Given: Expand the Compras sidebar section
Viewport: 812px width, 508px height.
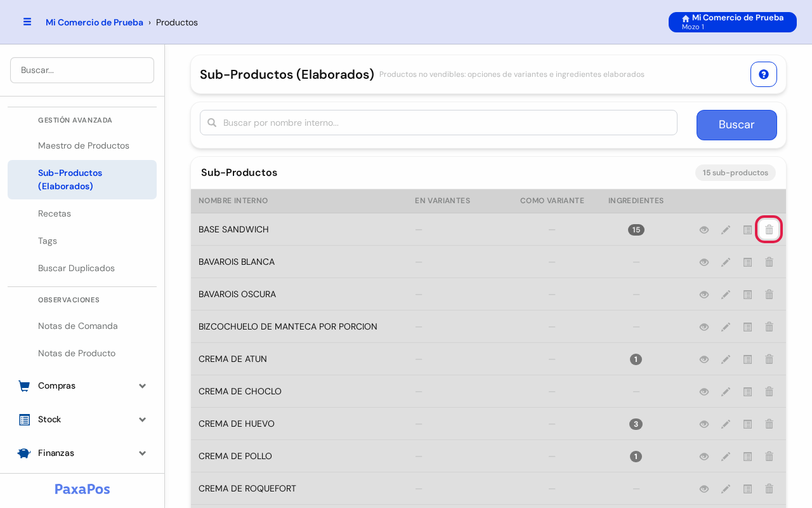Looking at the screenshot, I should point(82,385).
